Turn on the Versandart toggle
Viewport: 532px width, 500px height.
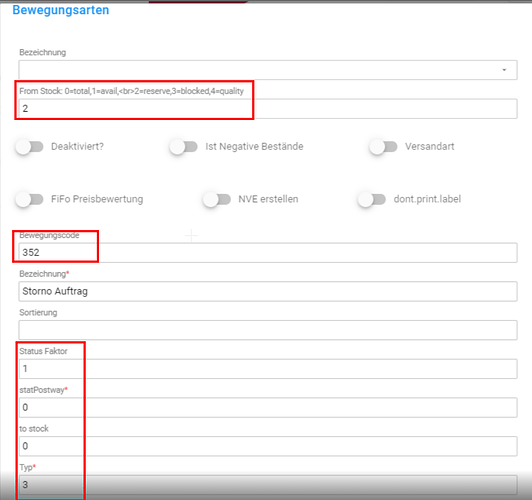[x=383, y=147]
